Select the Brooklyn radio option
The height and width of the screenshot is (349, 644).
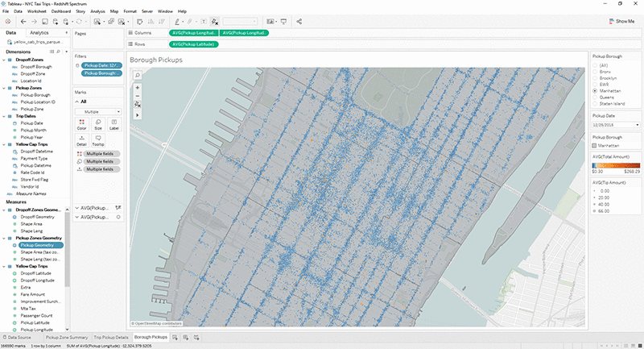[x=595, y=78]
